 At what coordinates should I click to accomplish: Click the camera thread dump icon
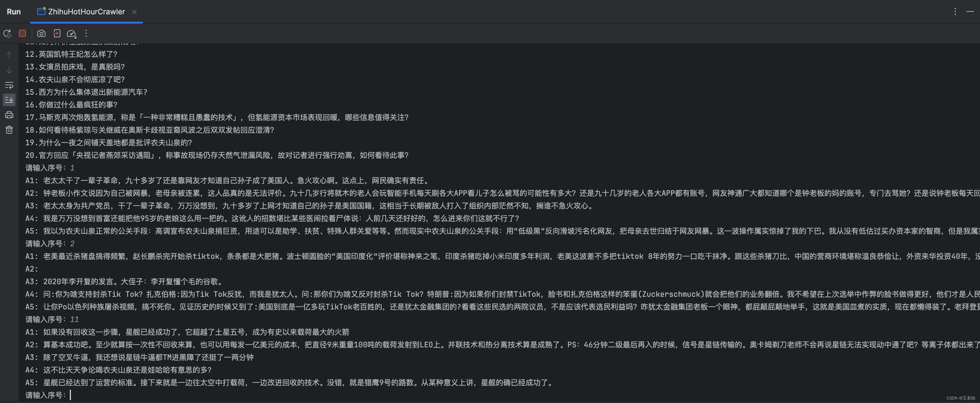coord(41,34)
